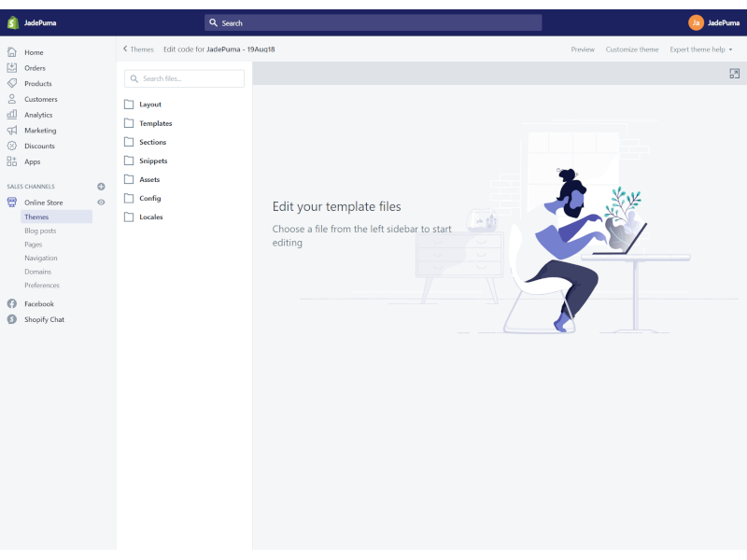The image size is (747, 560).
Task: Click the JadePuma store name top left
Action: click(x=40, y=22)
